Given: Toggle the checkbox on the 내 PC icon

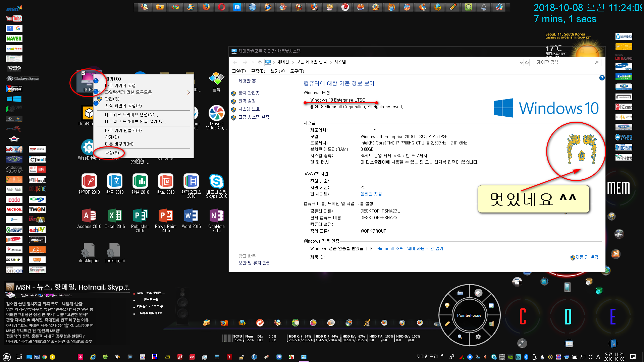Looking at the screenshot, I should (x=84, y=73).
